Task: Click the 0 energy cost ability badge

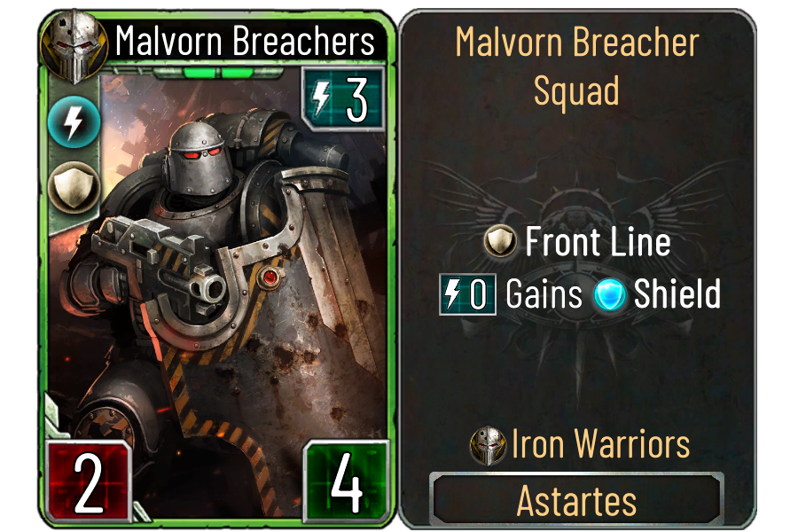Action: click(467, 294)
